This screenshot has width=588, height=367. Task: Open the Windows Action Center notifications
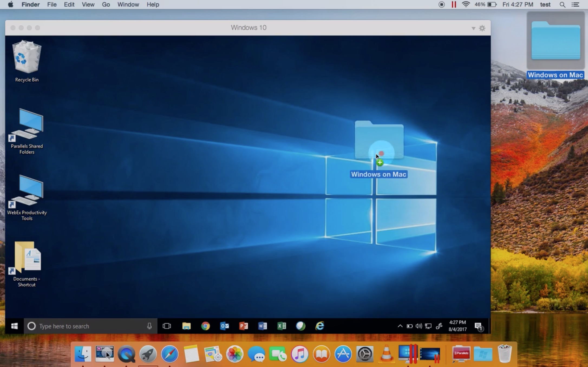[x=479, y=326]
